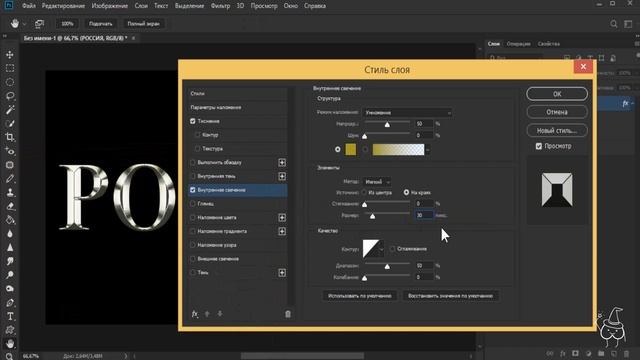Select the Clone Stamp tool
The width and height of the screenshot is (640, 360).
pos(10,192)
